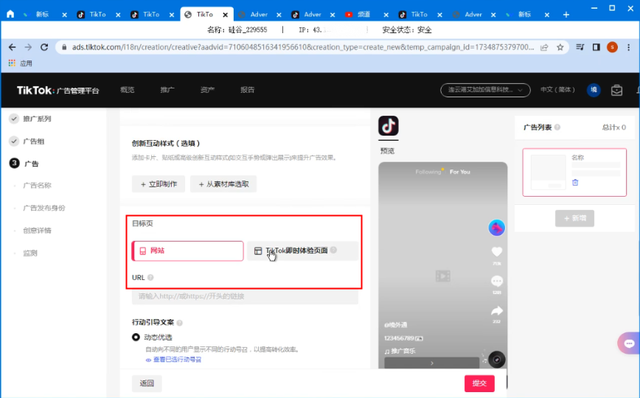Screen dimensions: 640x398
Task: Bookmark page with the star icon
Action: (x=560, y=47)
